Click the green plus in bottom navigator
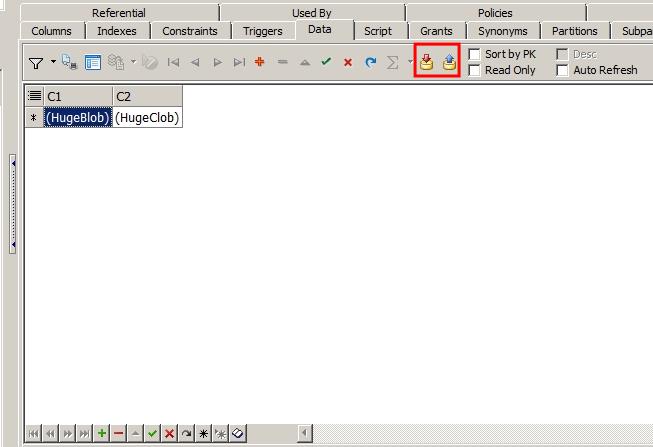Screen dimensions: 653x447 [x=101, y=433]
